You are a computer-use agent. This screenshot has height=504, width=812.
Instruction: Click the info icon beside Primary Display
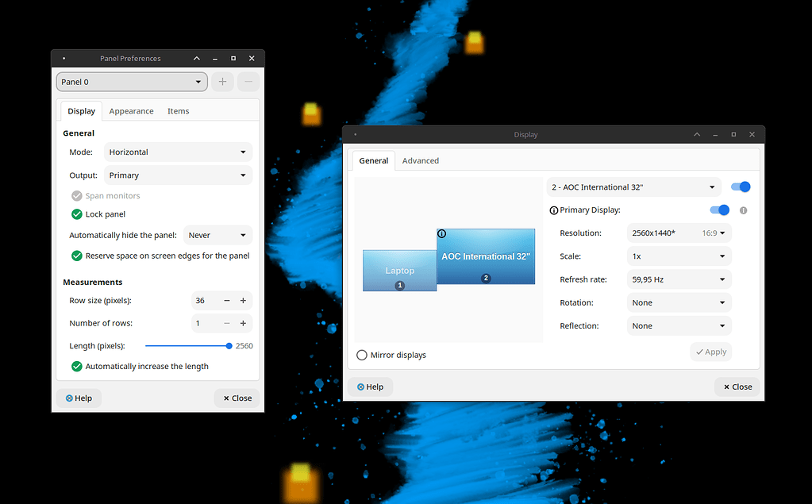click(x=743, y=210)
